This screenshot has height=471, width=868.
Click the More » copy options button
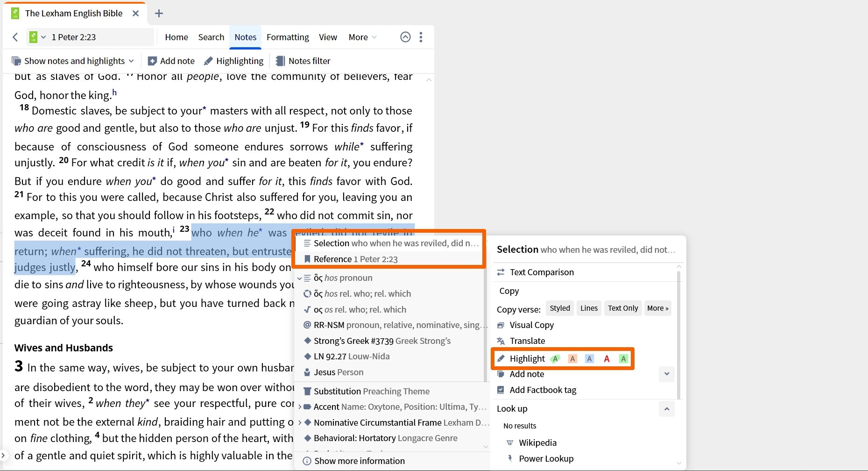(658, 308)
